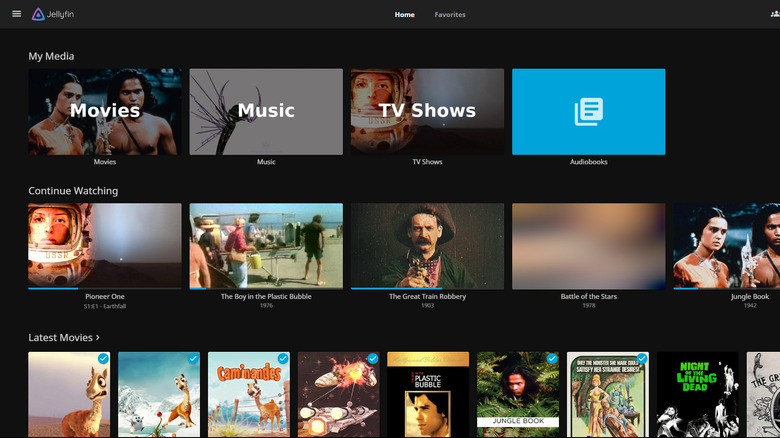Open the Music library card
This screenshot has height=438, width=780.
click(x=266, y=112)
